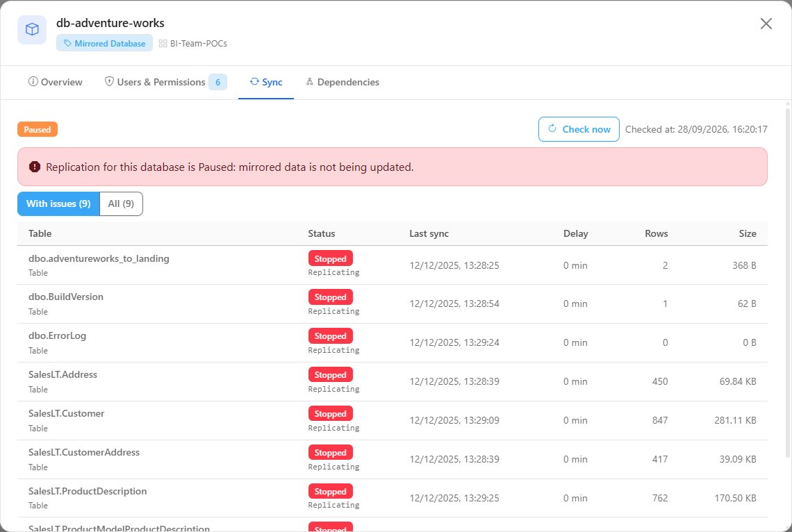Click the error icon in the Paused alert
This screenshot has height=532, width=792.
34,167
